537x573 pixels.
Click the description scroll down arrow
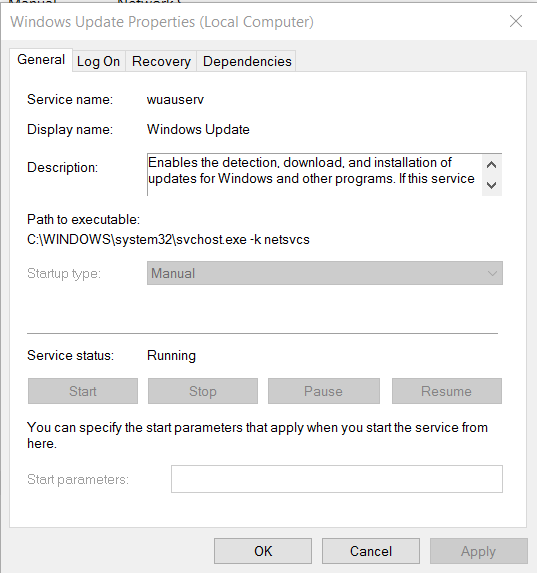pyautogui.click(x=492, y=185)
